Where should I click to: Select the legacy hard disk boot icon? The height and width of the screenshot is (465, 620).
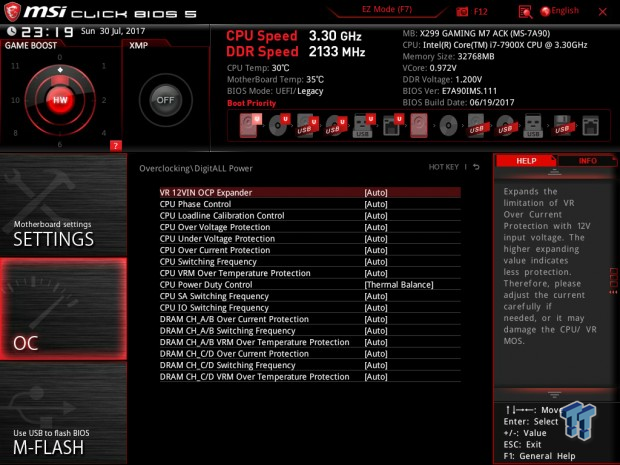coord(419,125)
